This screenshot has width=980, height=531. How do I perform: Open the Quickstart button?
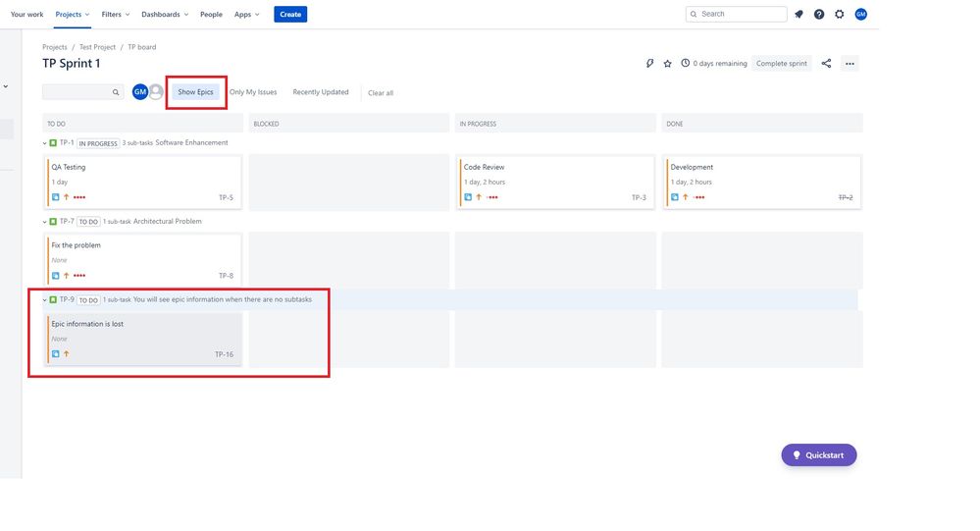pos(819,454)
